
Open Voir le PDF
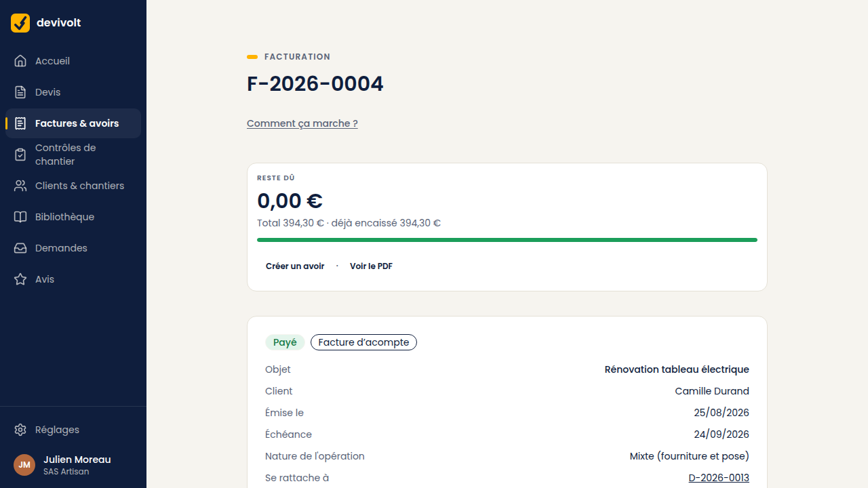(371, 266)
